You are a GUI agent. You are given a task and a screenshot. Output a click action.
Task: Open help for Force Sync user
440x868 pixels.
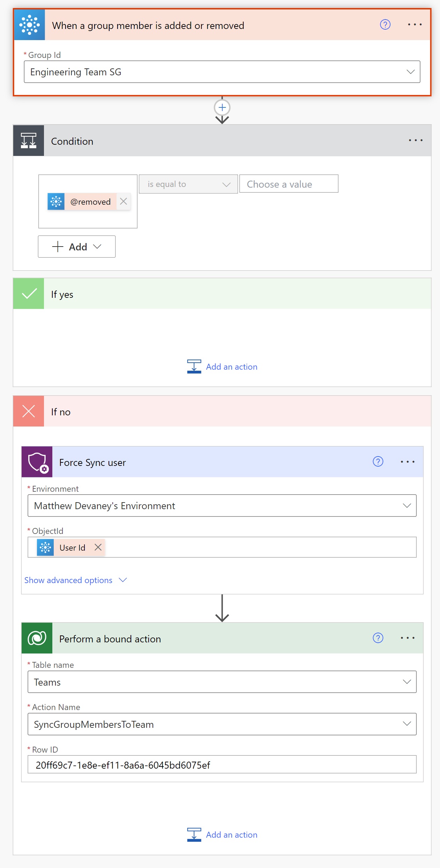(378, 462)
